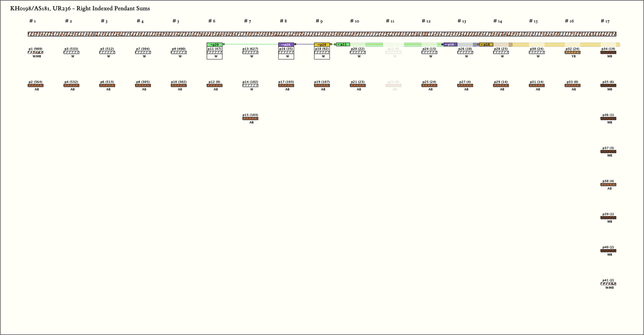The width and height of the screenshot is (644, 335).
Task: Select the p32 (24) YB cord swatch
Action: (572, 53)
